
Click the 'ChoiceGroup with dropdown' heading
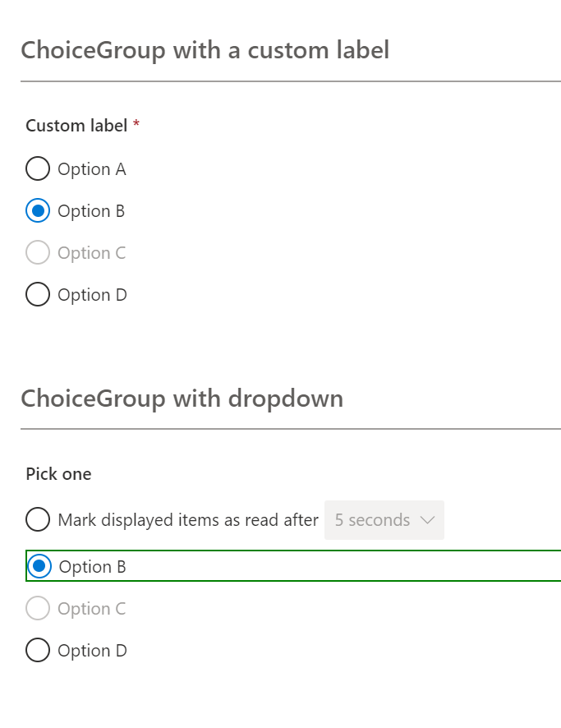pos(182,398)
